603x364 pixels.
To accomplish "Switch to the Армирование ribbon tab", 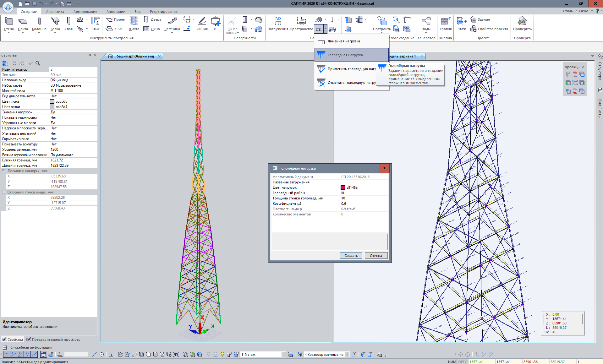I will [85, 12].
